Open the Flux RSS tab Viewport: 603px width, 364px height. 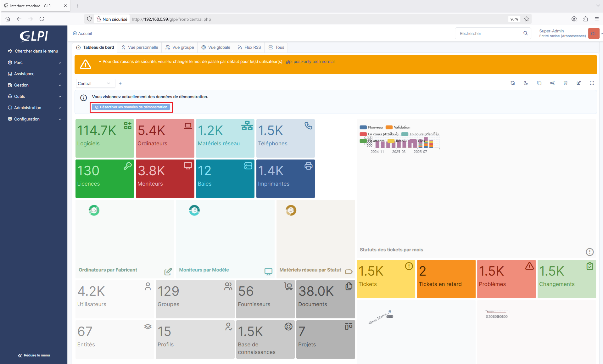point(249,48)
